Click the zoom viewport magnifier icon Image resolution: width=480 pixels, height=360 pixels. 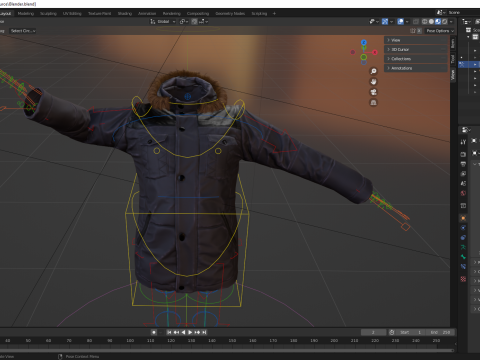click(374, 71)
